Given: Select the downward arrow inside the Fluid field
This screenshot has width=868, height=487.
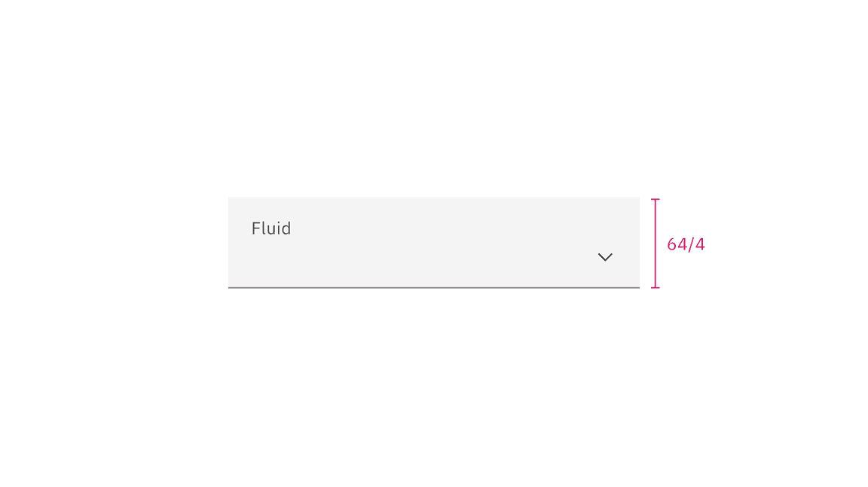Looking at the screenshot, I should pyautogui.click(x=605, y=257).
